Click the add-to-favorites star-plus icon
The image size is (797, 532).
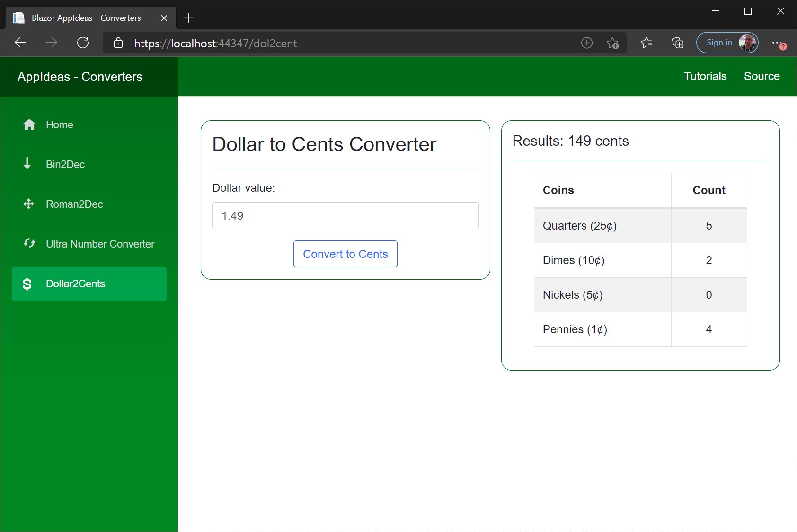pos(613,43)
